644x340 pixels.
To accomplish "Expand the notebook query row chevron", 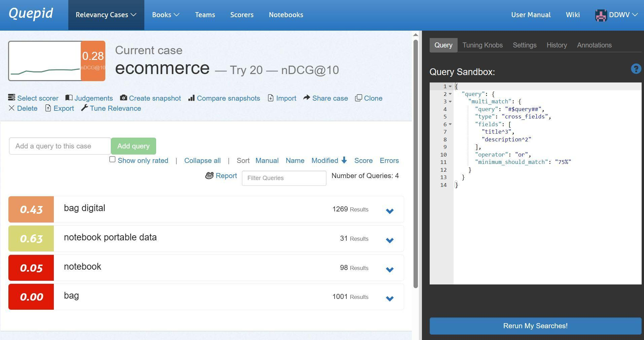I will (x=390, y=270).
